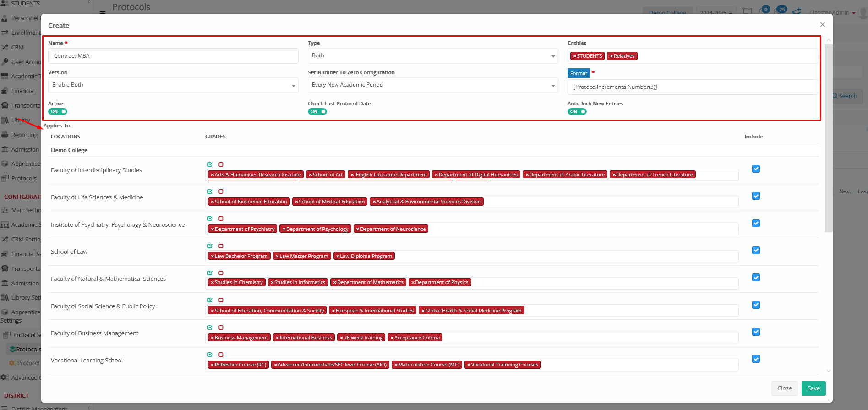Open the Type dropdown showing Both
Viewport: 868px width, 410px height.
(432, 56)
